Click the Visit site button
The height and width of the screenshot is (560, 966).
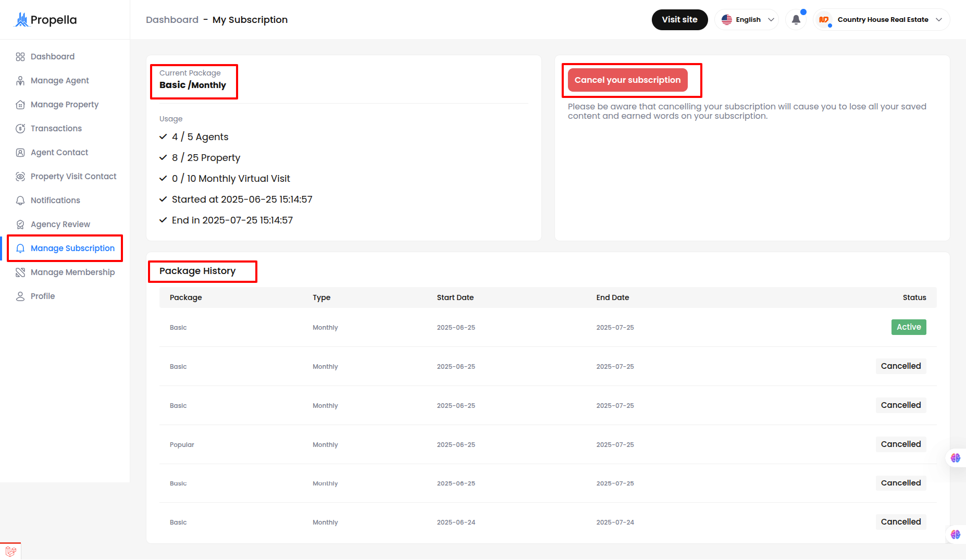[x=679, y=20]
